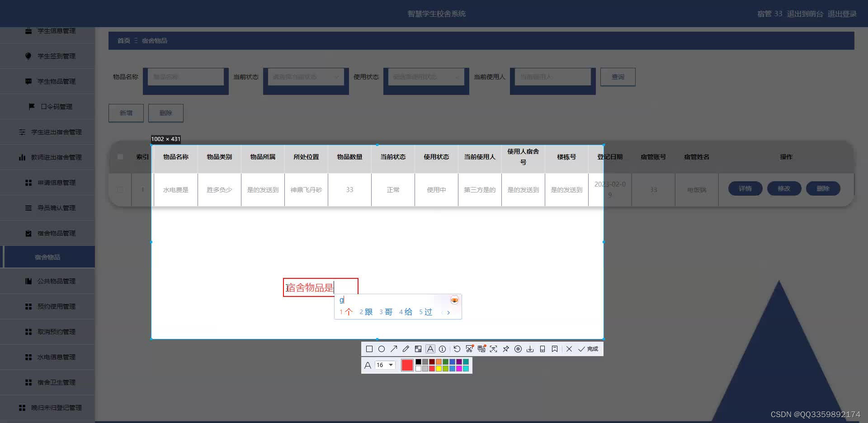Select the arrow drawing tool

[x=394, y=349]
